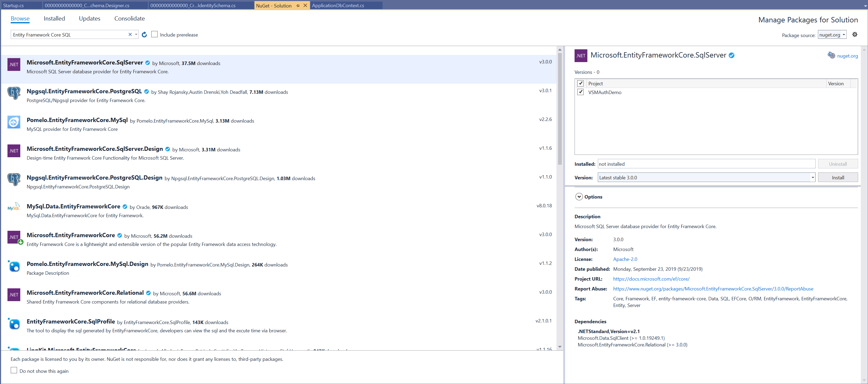Refresh the package search results
The width and height of the screenshot is (868, 384).
click(x=144, y=35)
